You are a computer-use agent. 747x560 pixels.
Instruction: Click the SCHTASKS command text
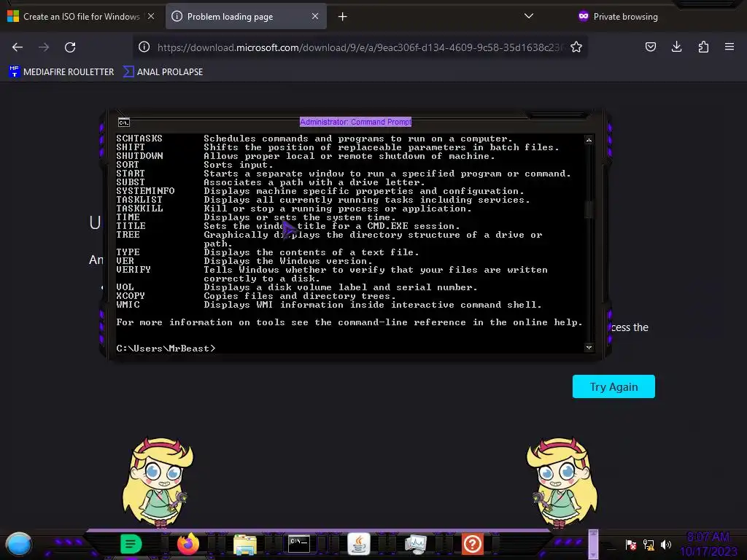[139, 139]
